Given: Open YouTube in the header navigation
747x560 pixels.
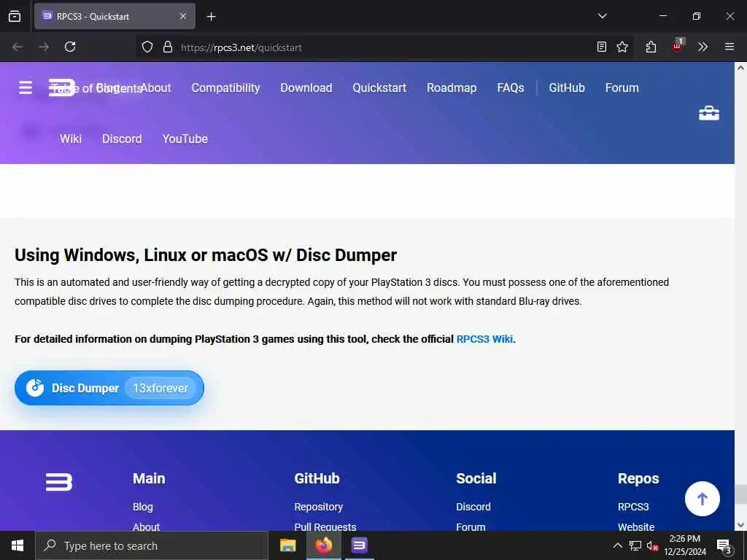Looking at the screenshot, I should pos(185,139).
